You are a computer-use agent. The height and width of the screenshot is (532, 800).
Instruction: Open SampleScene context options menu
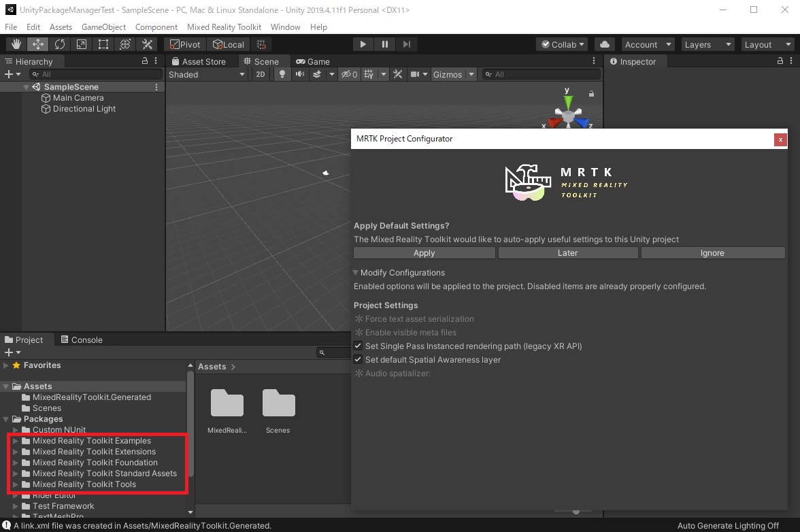(156, 87)
